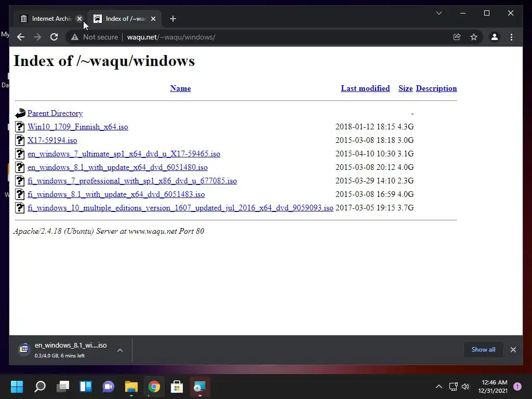Click the Not secure warning icon
The image size is (532, 399).
pyautogui.click(x=75, y=37)
